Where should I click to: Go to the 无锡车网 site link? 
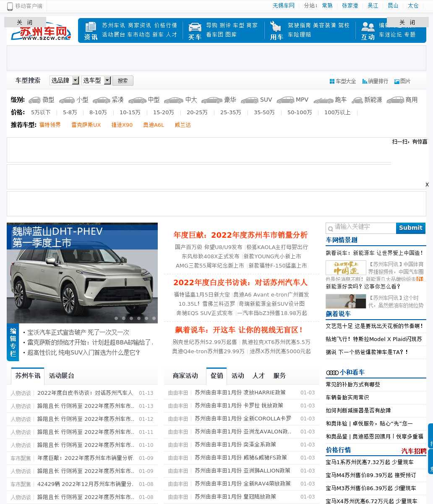pyautogui.click(x=284, y=6)
